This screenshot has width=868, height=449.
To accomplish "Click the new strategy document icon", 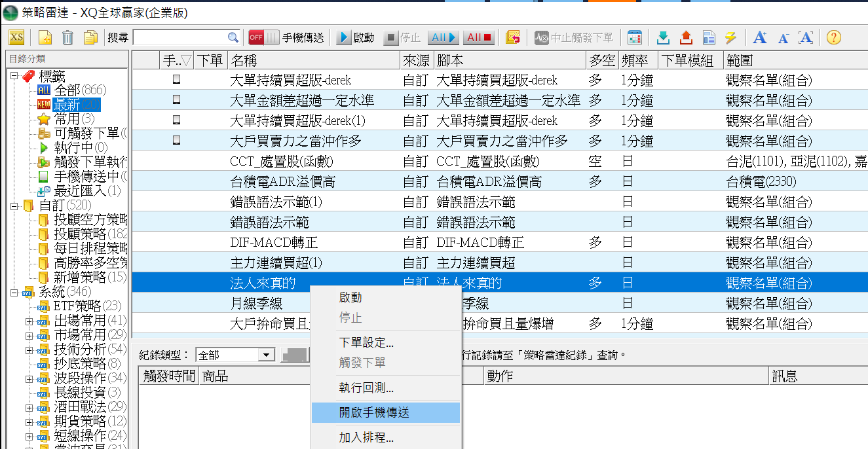I will click(45, 37).
